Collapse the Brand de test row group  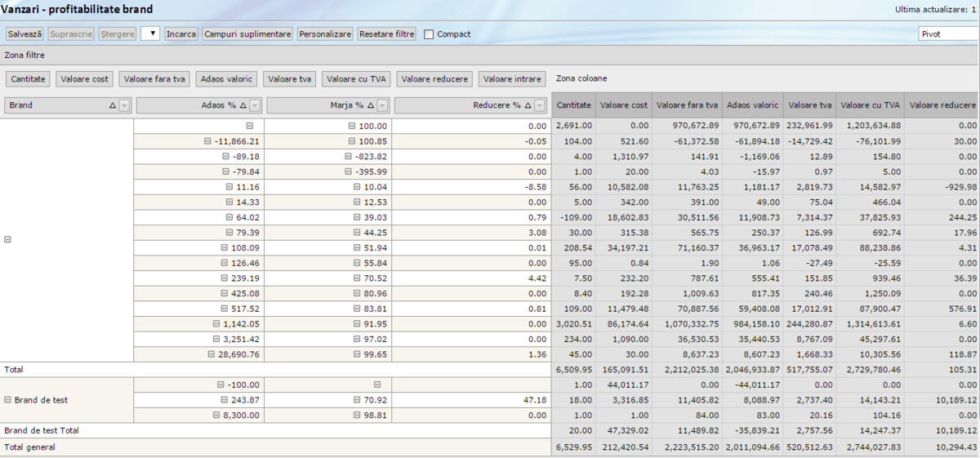pos(8,400)
